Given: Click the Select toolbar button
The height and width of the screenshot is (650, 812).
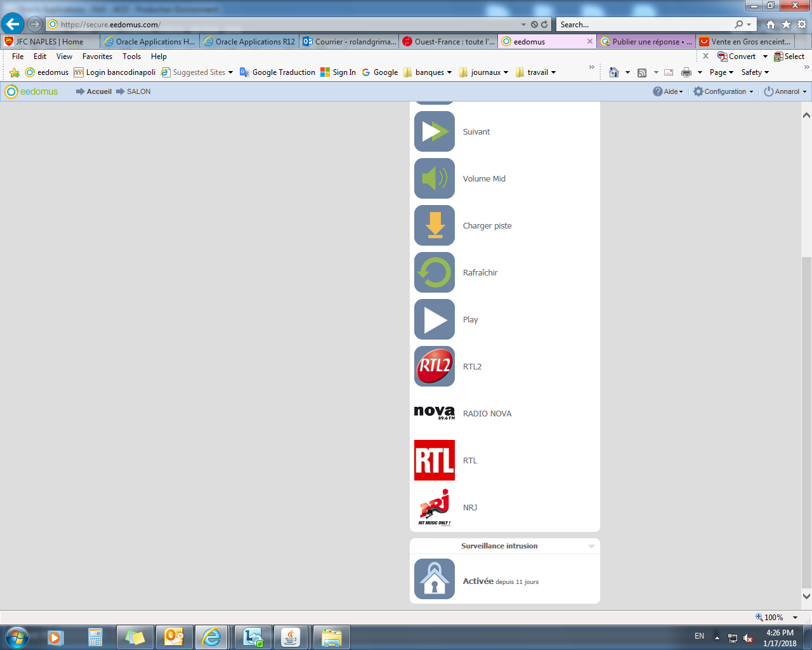Looking at the screenshot, I should tap(789, 56).
